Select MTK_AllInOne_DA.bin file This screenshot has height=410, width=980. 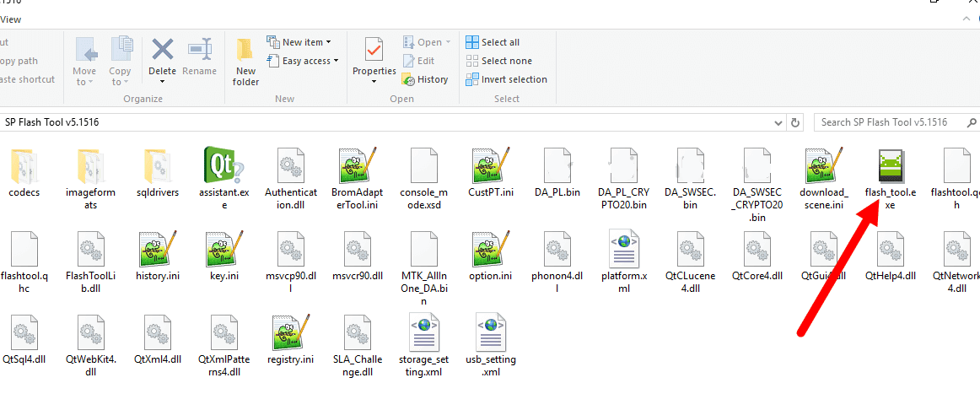[x=423, y=269]
